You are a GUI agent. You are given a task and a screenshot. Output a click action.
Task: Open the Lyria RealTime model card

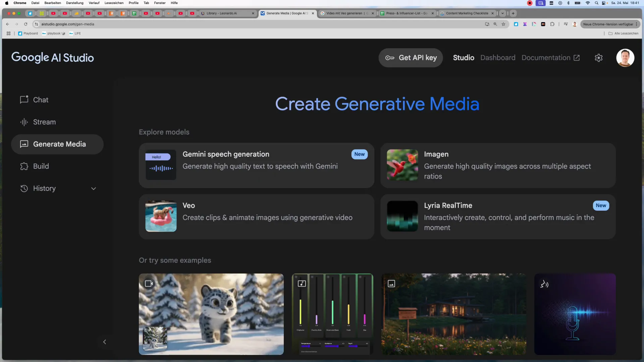tap(498, 217)
